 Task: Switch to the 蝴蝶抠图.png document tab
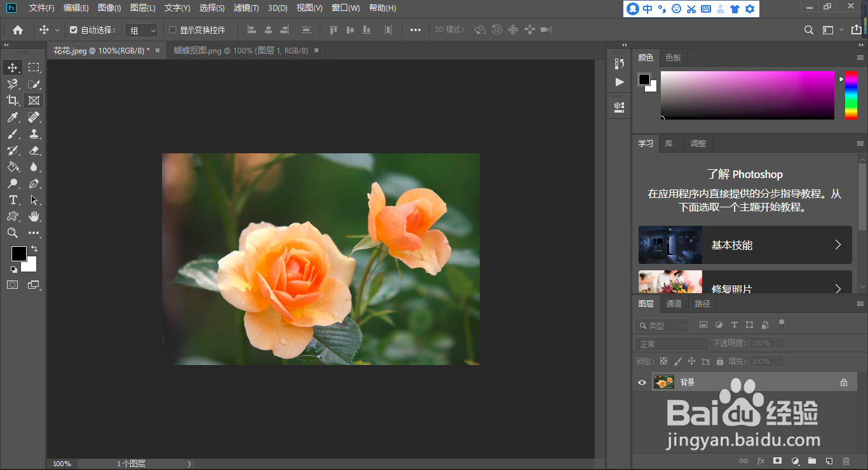pyautogui.click(x=241, y=50)
